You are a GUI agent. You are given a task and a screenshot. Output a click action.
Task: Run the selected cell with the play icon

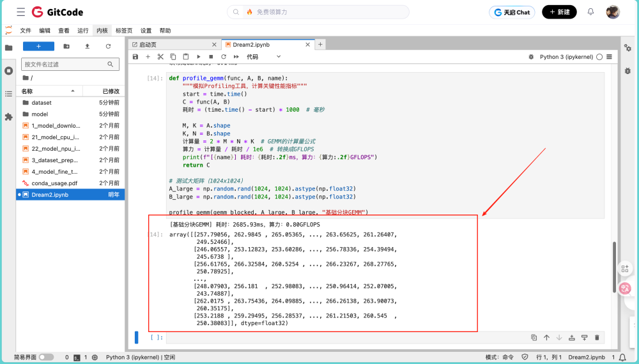pos(199,57)
